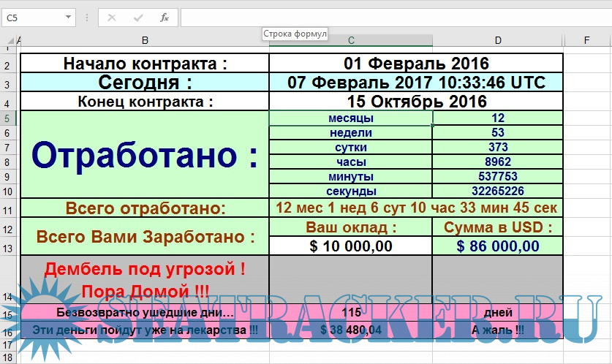Select the large Отработано : merged cell
The image size is (612, 364).
pos(145,154)
